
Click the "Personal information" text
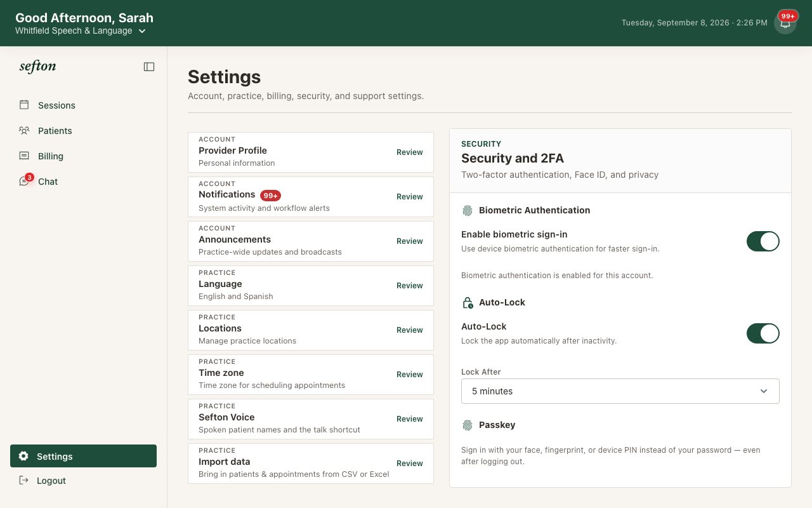[237, 163]
